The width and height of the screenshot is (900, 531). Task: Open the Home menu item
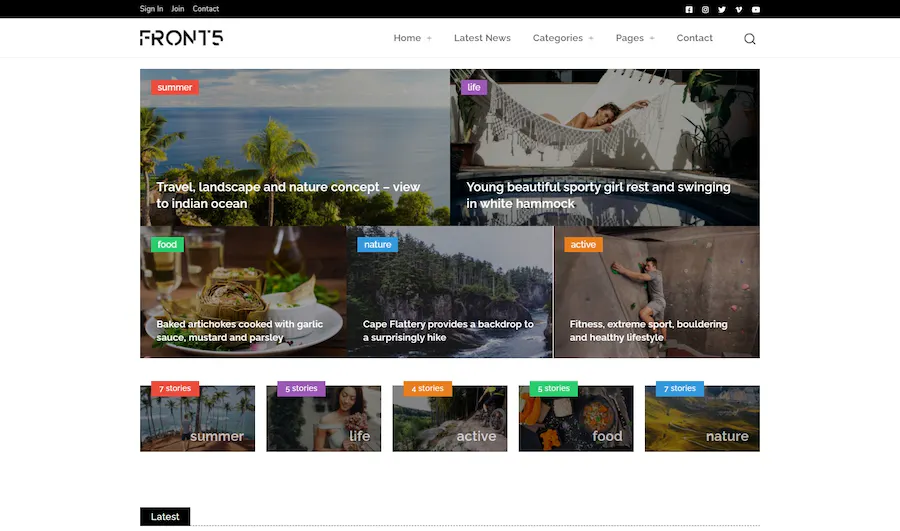point(407,38)
